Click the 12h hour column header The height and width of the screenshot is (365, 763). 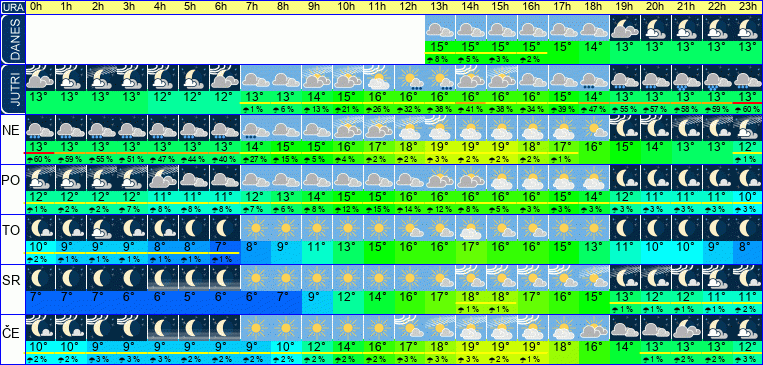pyautogui.click(x=409, y=7)
